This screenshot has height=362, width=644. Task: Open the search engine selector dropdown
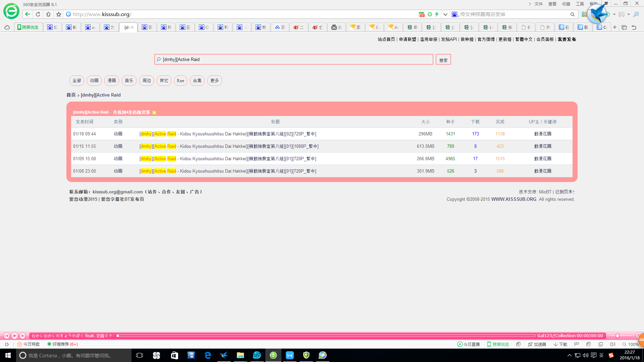point(455,14)
